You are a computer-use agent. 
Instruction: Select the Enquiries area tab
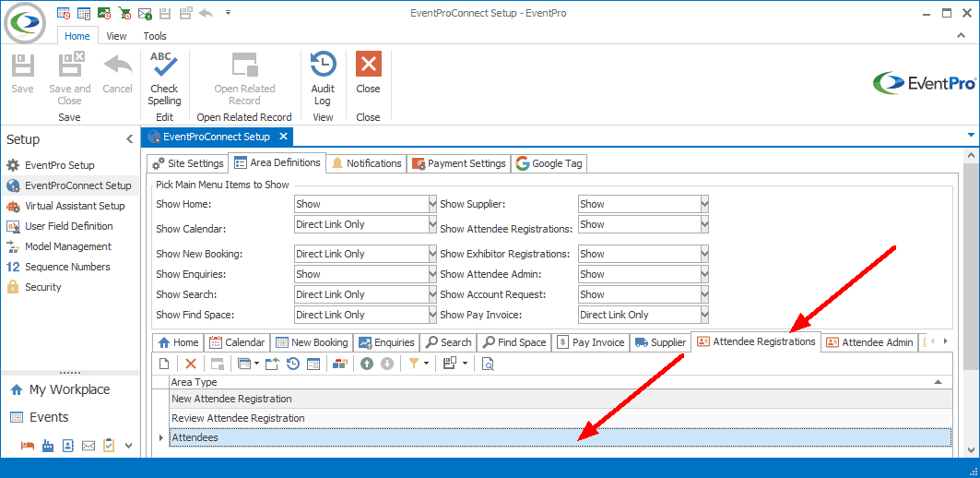pos(387,342)
